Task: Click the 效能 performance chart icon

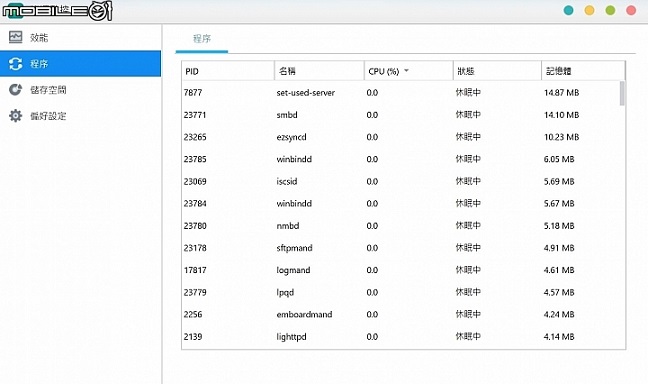Action: pyautogui.click(x=16, y=37)
